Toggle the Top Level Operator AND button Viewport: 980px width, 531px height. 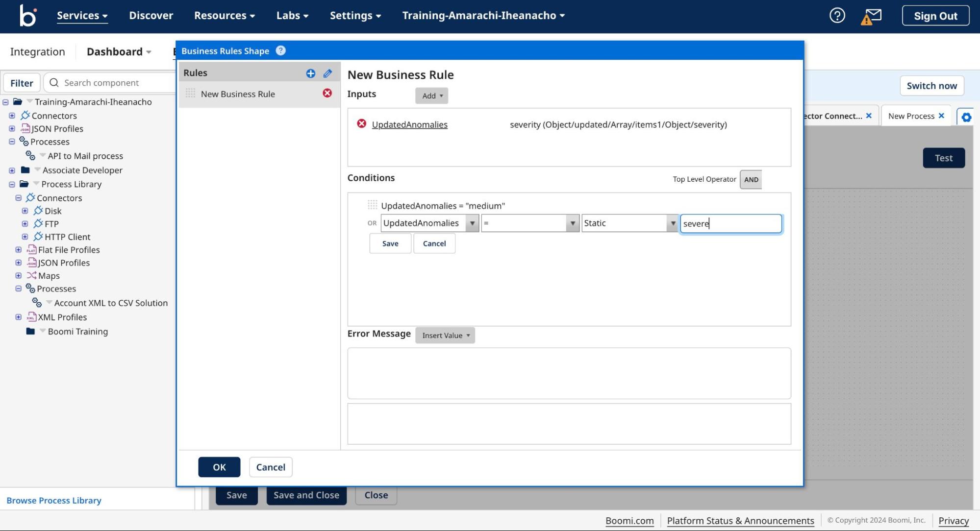click(x=751, y=179)
